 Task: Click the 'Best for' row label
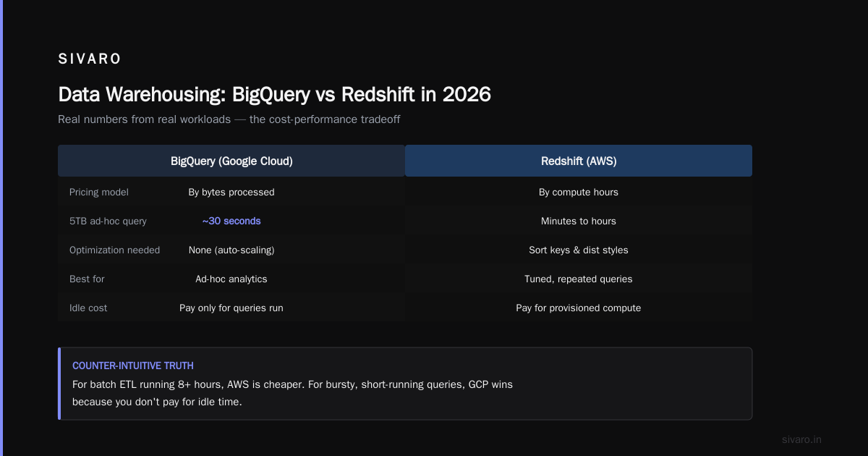pyautogui.click(x=87, y=279)
